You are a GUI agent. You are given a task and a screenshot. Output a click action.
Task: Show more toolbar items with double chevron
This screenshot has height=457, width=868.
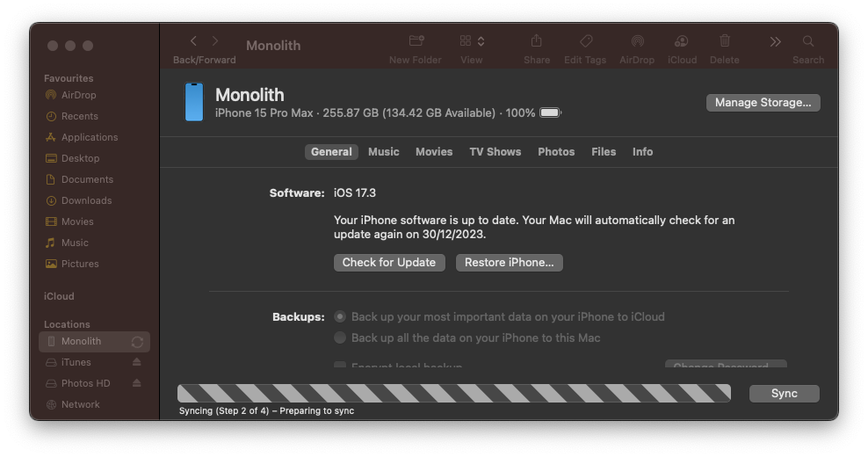point(775,41)
